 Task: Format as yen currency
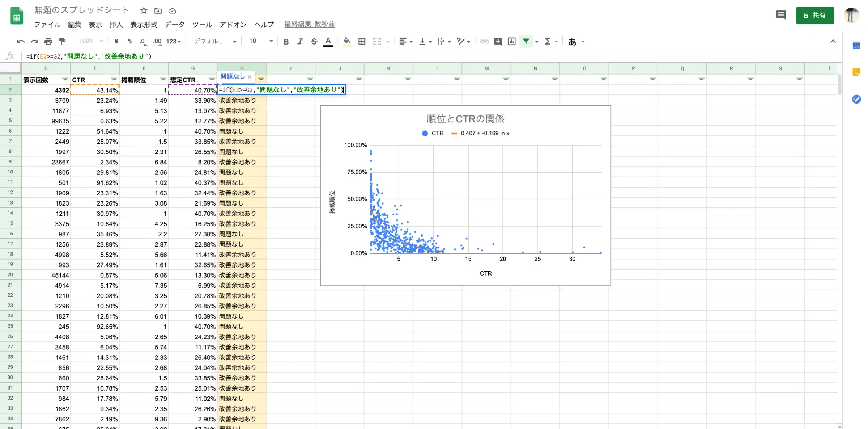coord(116,41)
